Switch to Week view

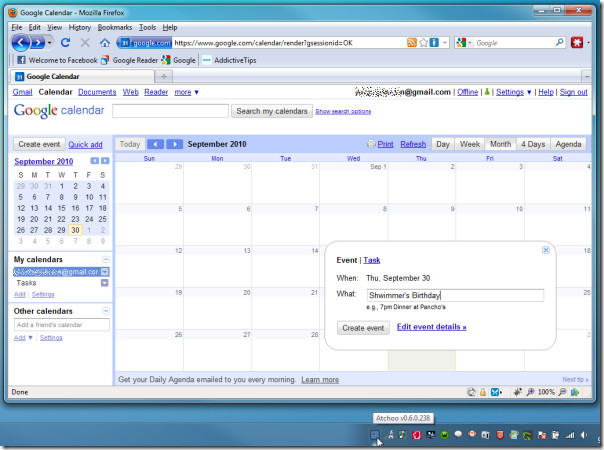pyautogui.click(x=470, y=144)
